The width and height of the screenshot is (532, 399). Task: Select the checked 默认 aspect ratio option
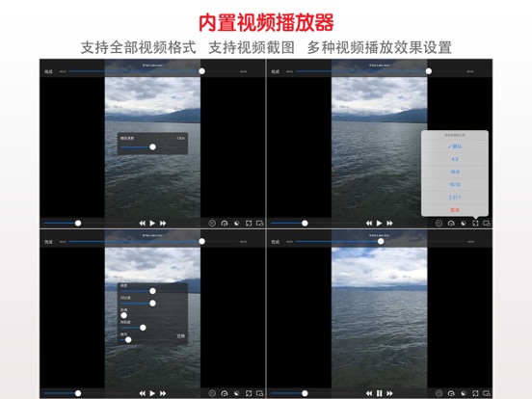[x=455, y=146]
